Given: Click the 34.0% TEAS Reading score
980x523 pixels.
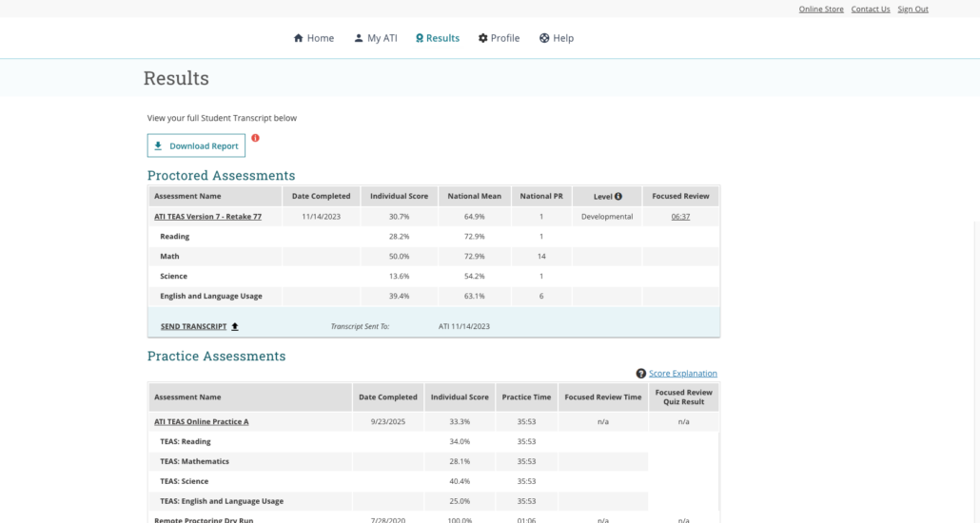Looking at the screenshot, I should point(460,441).
